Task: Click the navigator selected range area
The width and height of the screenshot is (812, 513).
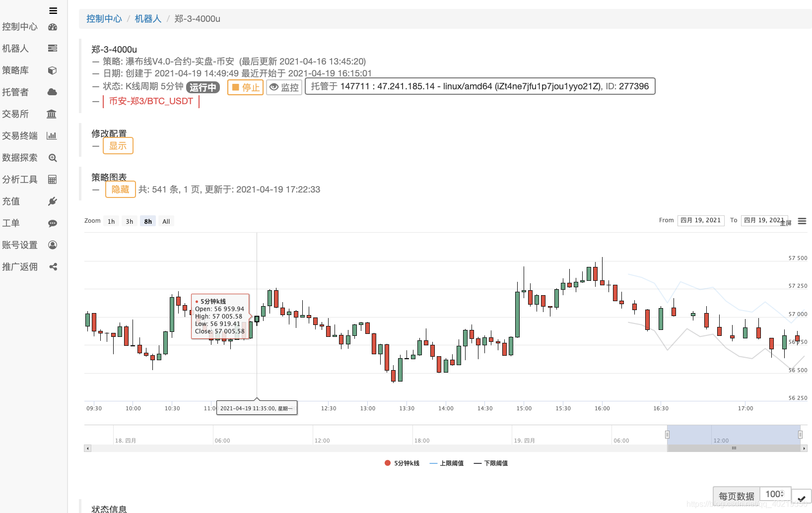Action: click(734, 435)
